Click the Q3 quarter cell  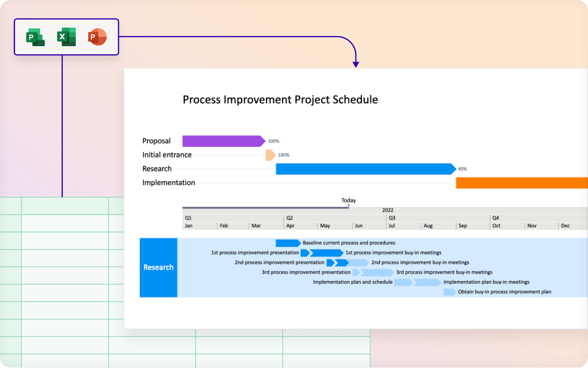click(438, 218)
